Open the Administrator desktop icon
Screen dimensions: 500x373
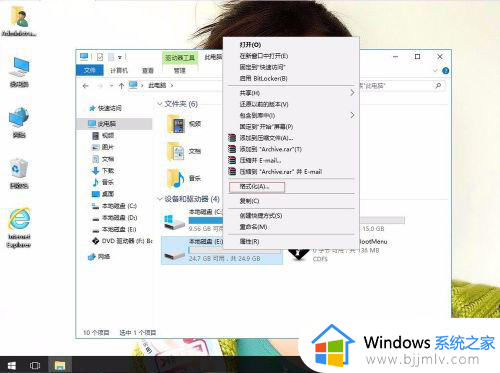click(19, 21)
